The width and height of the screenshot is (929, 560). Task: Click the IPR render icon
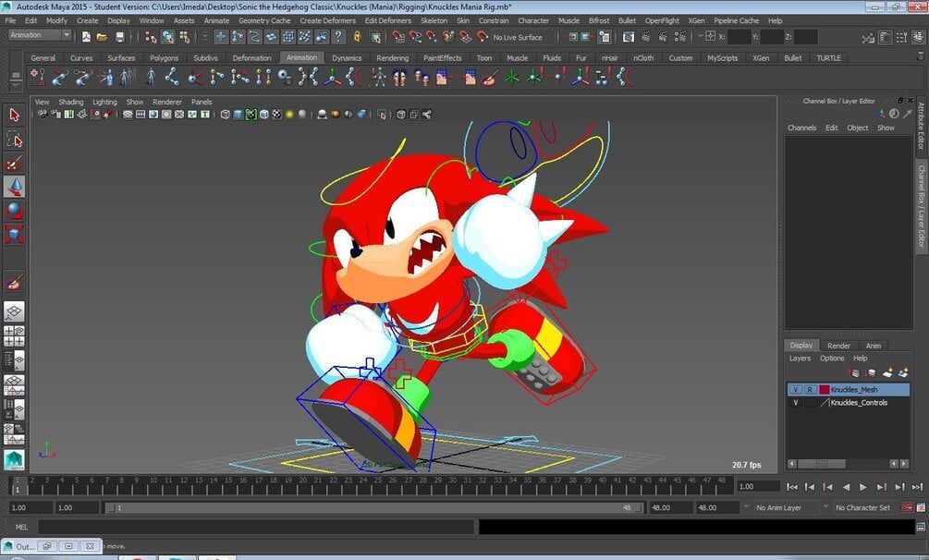coord(663,37)
